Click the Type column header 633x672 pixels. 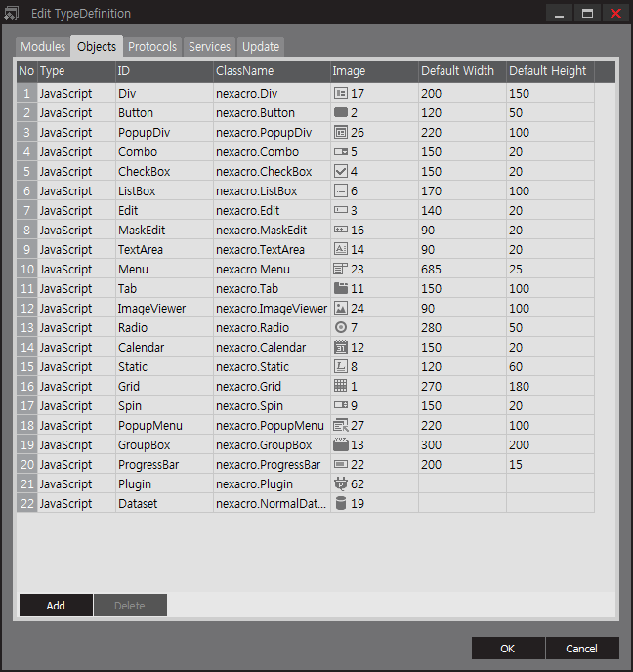pos(76,71)
